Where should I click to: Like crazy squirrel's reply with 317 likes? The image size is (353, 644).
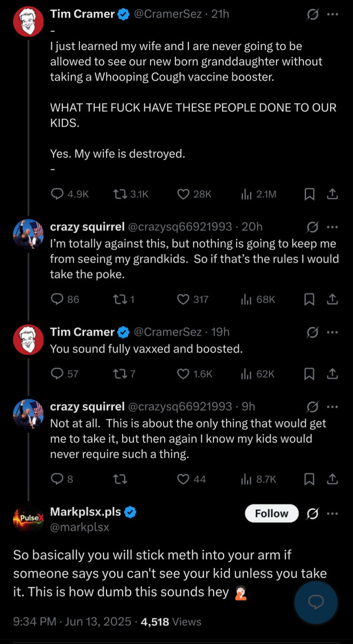[183, 299]
